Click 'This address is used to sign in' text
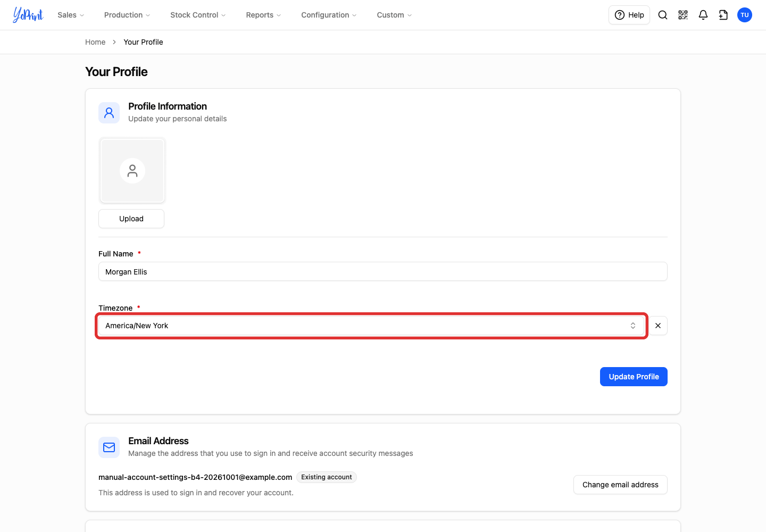 (x=196, y=493)
